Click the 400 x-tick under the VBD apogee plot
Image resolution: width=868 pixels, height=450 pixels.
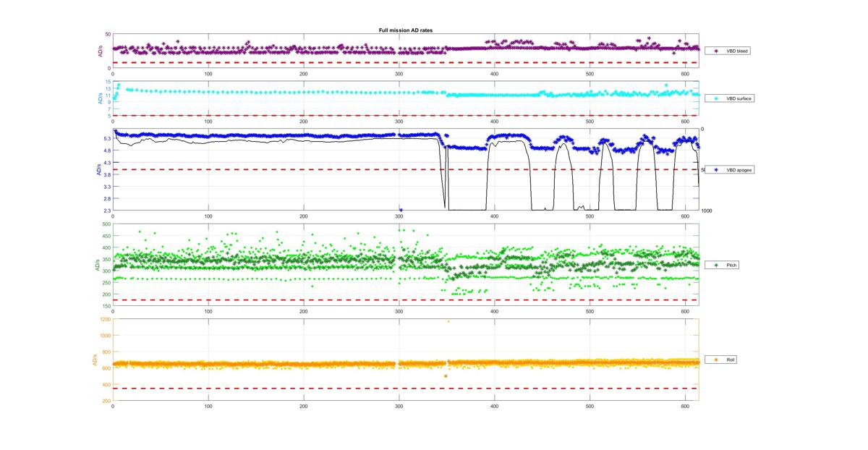tap(494, 216)
